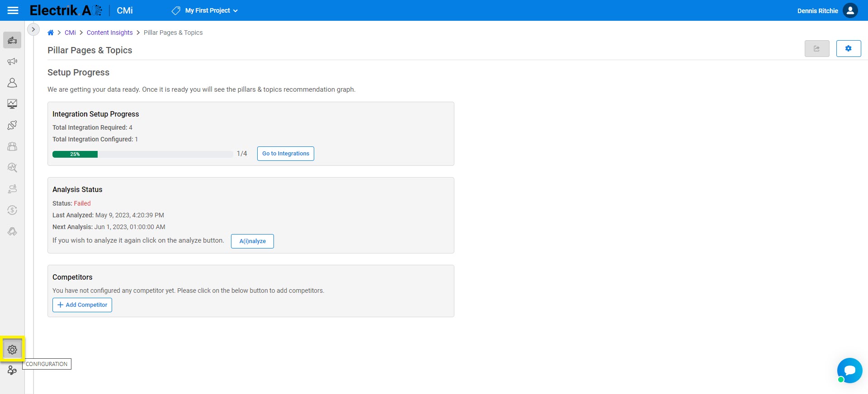The height and width of the screenshot is (394, 868).
Task: Open the My First Project dropdown
Action: click(211, 10)
